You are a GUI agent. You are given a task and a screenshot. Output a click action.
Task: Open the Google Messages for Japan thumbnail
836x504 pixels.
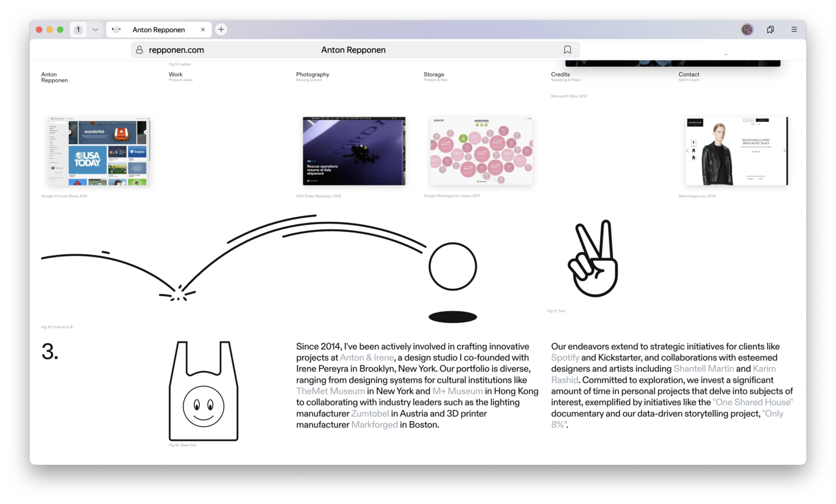point(481,151)
